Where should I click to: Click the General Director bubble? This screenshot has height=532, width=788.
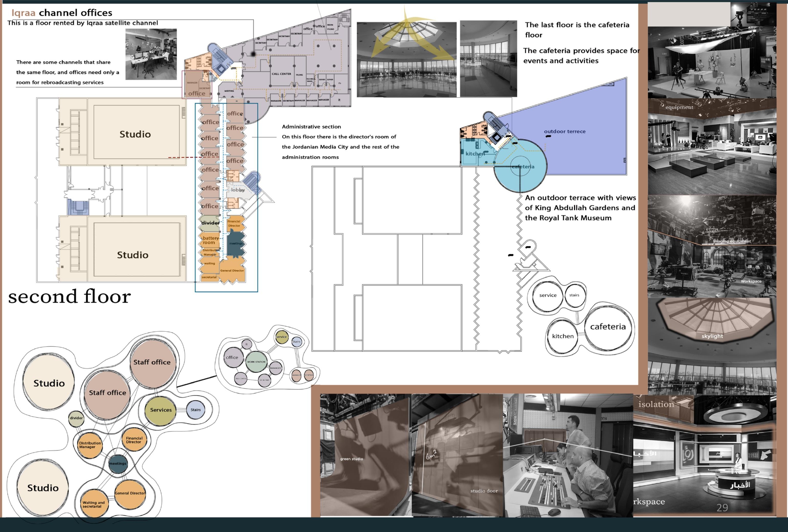pos(131,493)
